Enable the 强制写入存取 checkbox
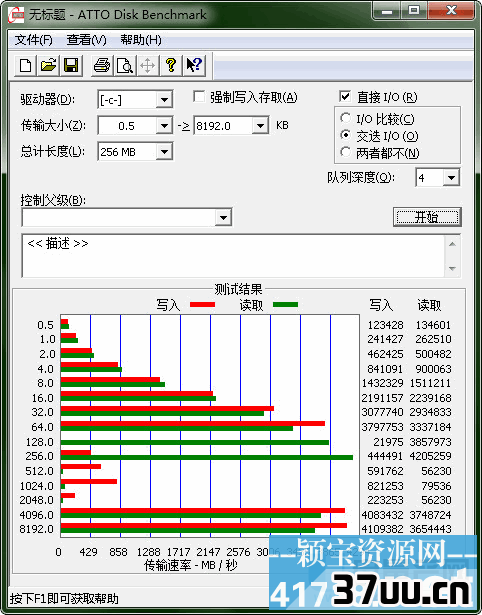Image resolution: width=482 pixels, height=615 pixels. click(200, 97)
